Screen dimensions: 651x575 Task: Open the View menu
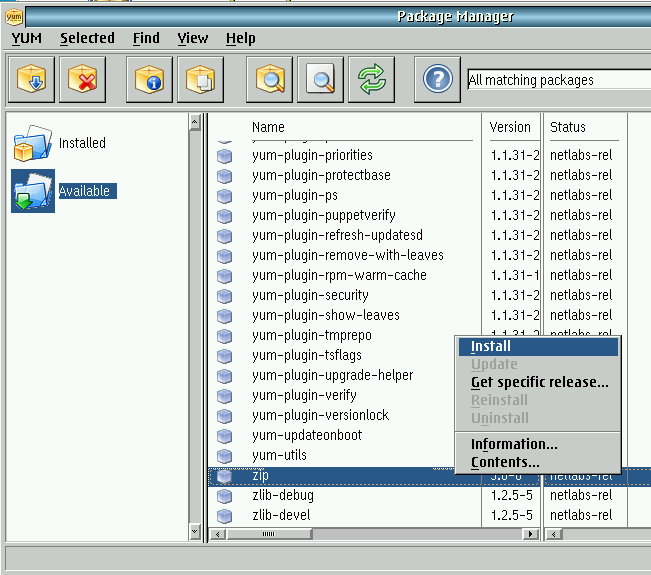(x=193, y=38)
